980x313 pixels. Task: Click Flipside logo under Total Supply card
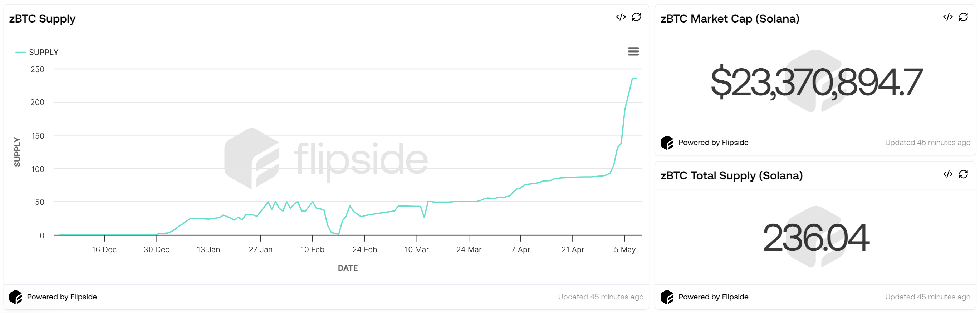667,297
